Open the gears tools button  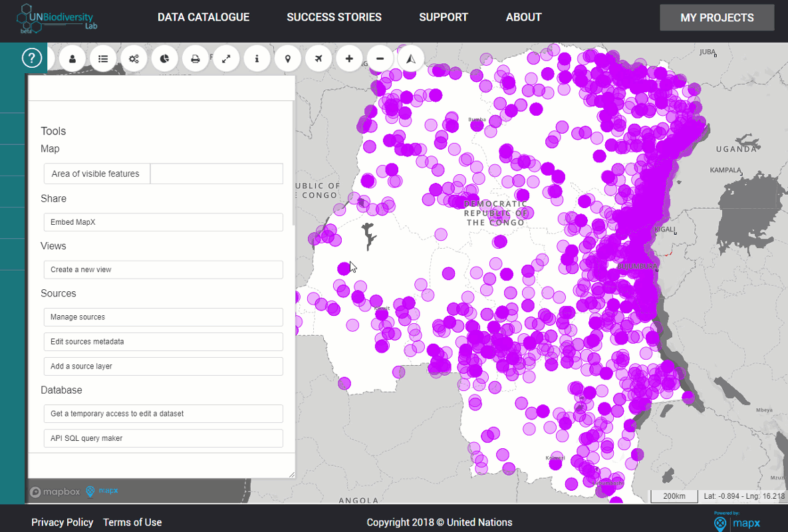tap(134, 59)
